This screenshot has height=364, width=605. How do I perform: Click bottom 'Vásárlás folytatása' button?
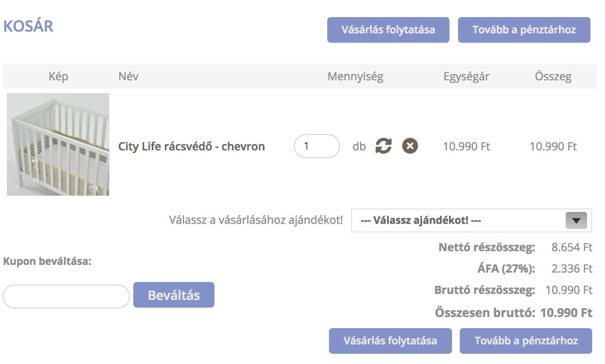tap(390, 341)
